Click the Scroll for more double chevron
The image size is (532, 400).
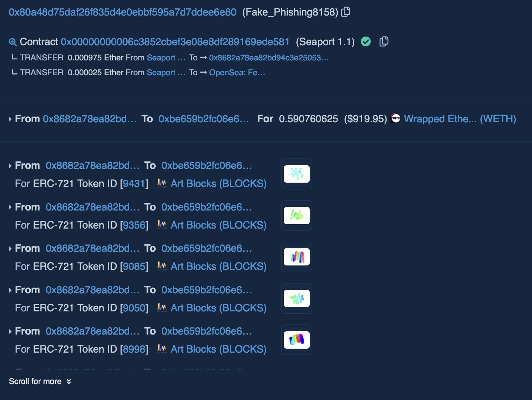click(x=69, y=382)
